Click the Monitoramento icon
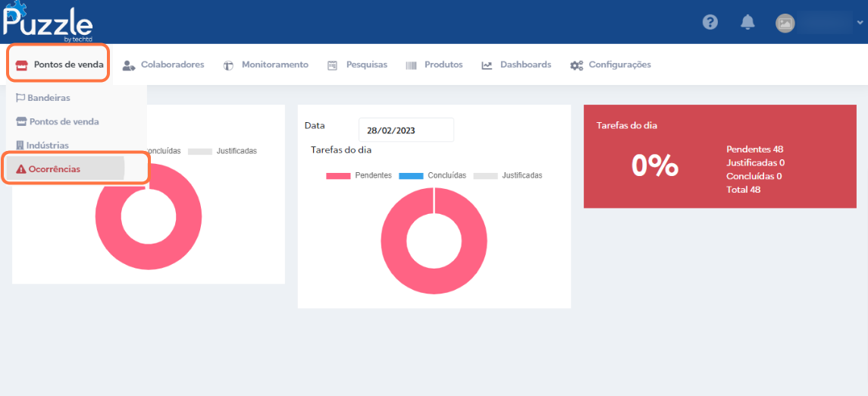 click(x=228, y=65)
